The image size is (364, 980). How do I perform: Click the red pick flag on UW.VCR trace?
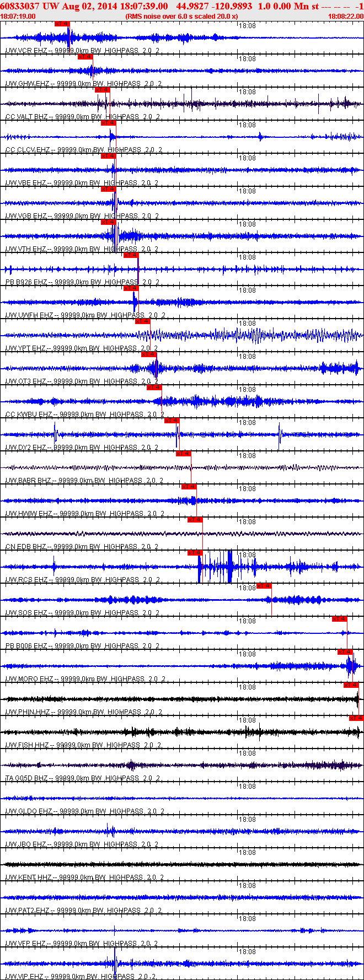[x=62, y=24]
